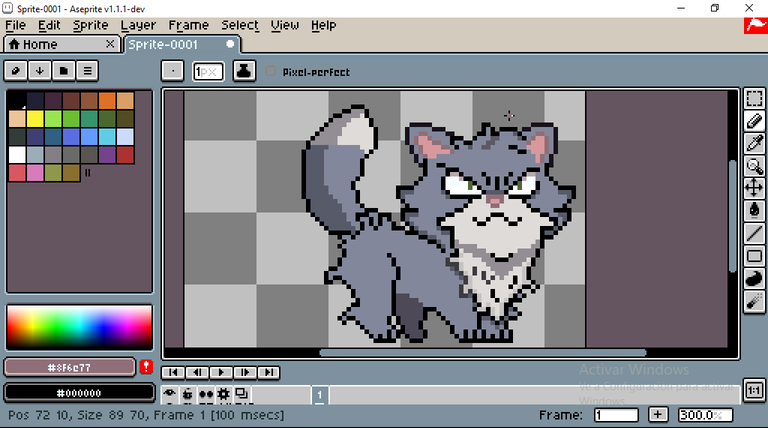768x428 pixels.
Task: Select the white palette swatch
Action: [17, 155]
